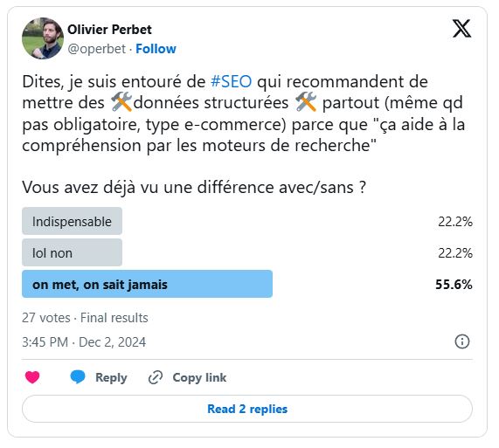Click the copy link chain icon
The width and height of the screenshot is (499, 448).
pos(156,377)
